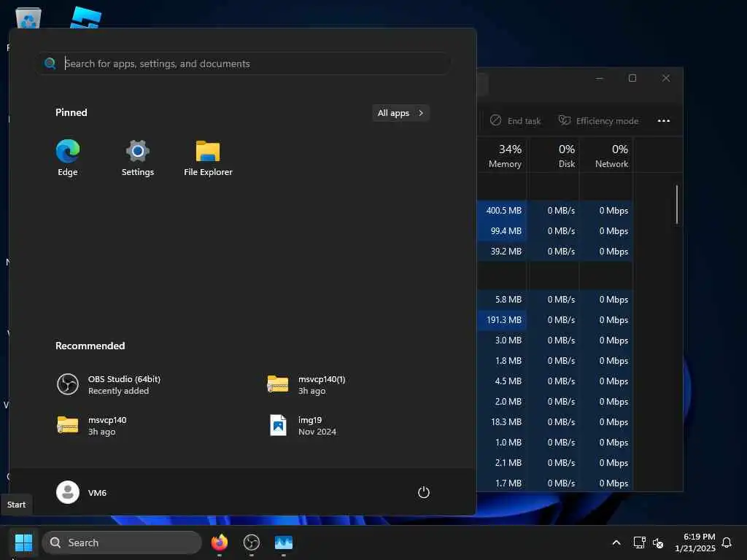
Task: Open the network status tray icon
Action: [x=639, y=542]
